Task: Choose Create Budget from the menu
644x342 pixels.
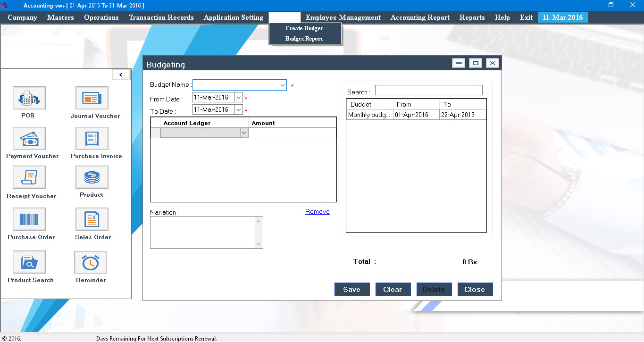Action: point(304,28)
